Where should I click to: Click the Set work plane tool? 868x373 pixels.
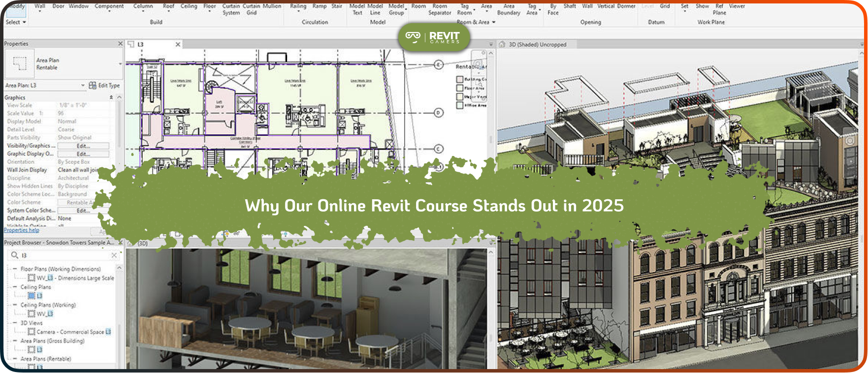[684, 6]
